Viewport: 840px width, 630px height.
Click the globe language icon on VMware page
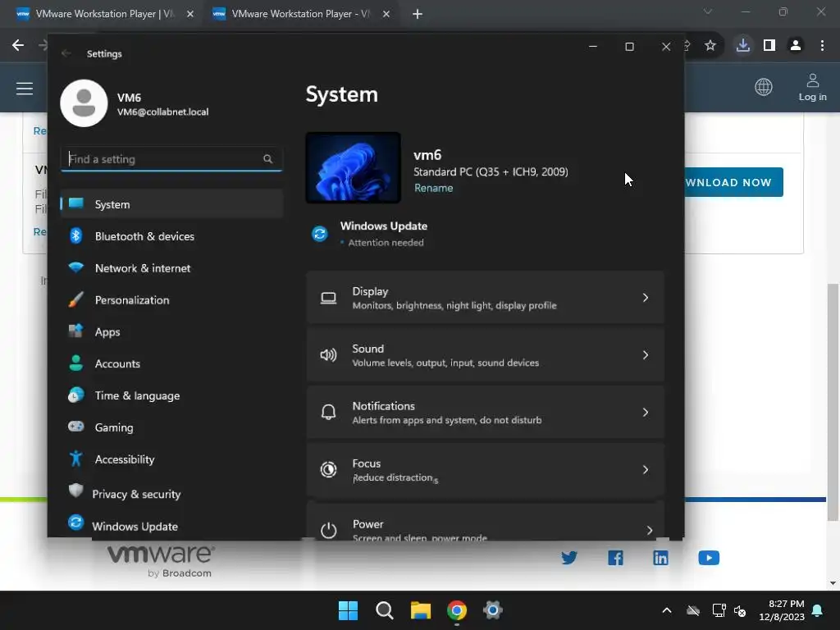click(x=764, y=87)
